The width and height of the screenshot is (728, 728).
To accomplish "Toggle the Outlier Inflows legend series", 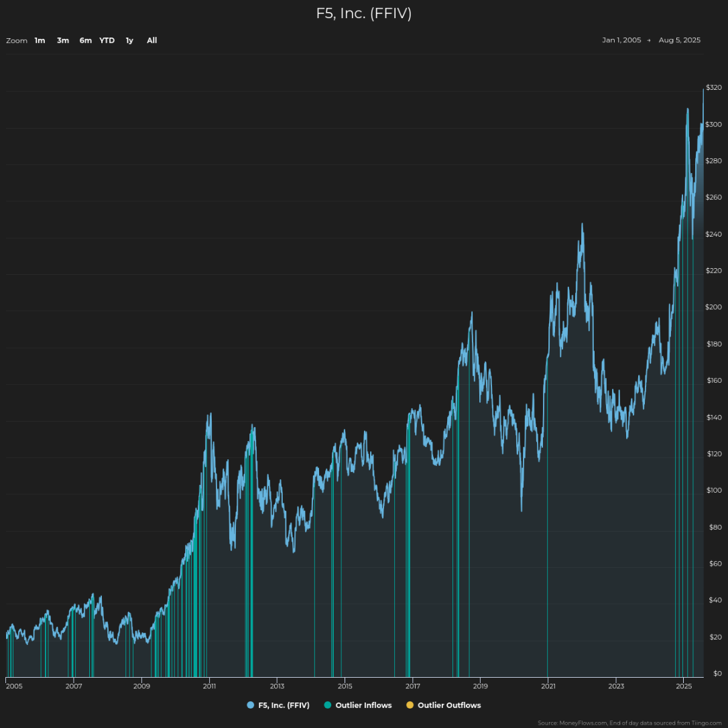I will tap(358, 705).
